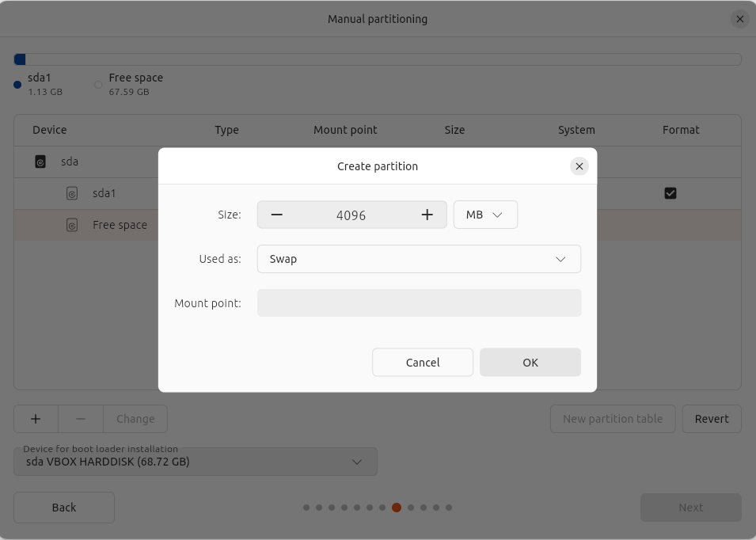Cancel the partition creation
Viewport: 756px width, 540px height.
[x=422, y=362]
